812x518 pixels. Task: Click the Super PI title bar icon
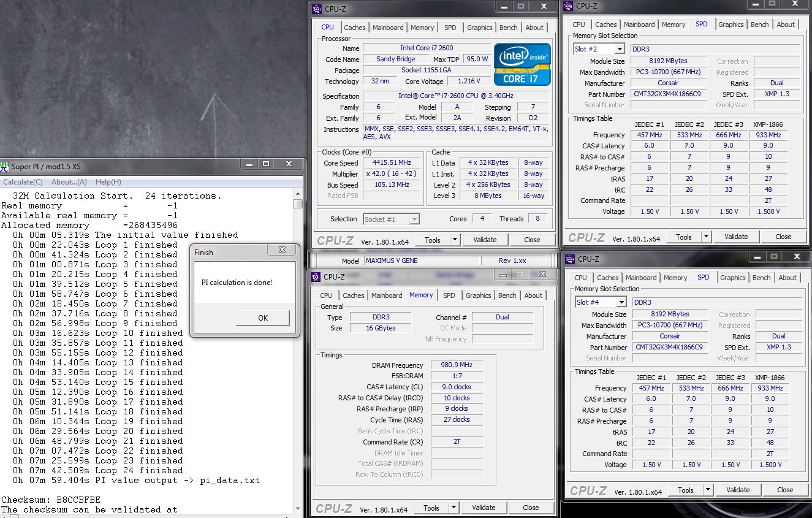click(5, 166)
